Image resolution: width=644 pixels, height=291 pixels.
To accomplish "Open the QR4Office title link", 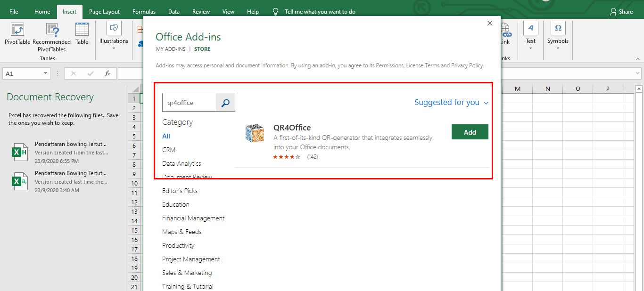I will click(x=292, y=128).
